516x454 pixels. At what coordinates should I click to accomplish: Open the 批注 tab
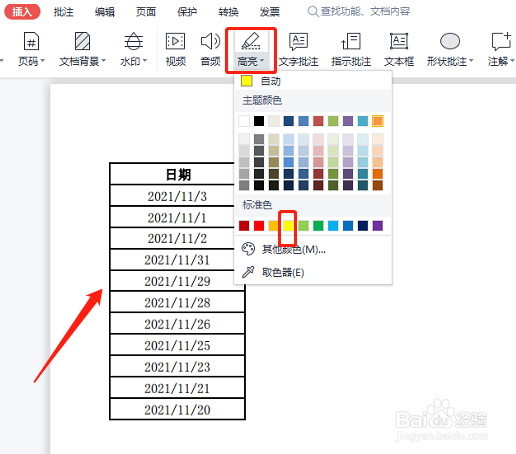(63, 12)
